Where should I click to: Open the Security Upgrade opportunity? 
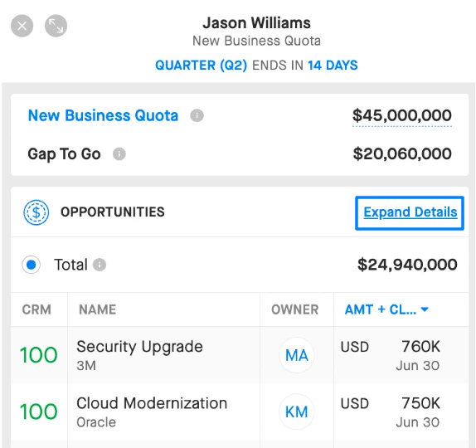pos(139,347)
